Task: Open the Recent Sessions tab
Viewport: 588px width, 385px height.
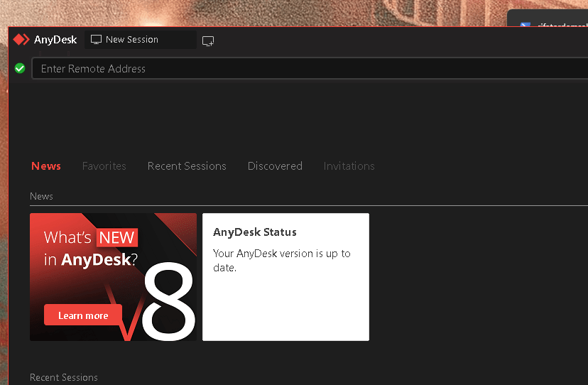Action: [187, 166]
